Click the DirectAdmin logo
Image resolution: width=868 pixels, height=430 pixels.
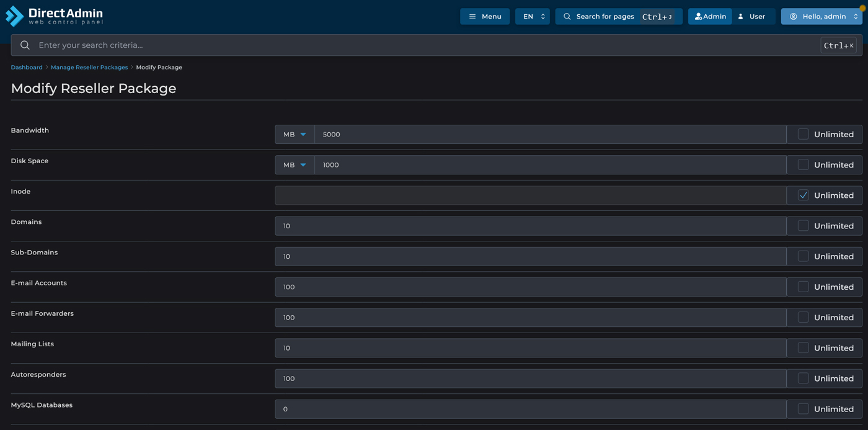click(x=54, y=16)
